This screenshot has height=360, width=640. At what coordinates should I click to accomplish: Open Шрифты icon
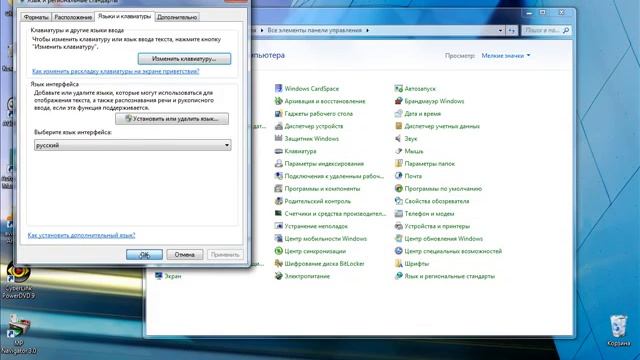click(x=399, y=264)
